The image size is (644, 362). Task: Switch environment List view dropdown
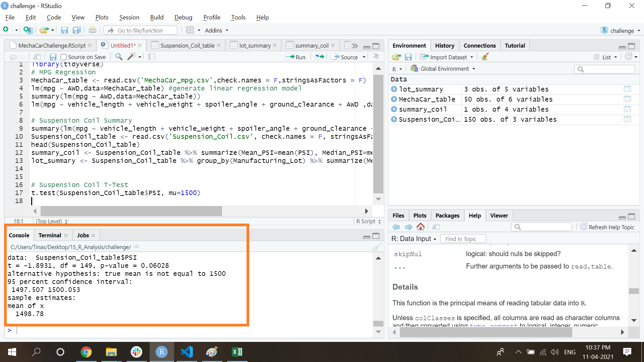tap(605, 57)
